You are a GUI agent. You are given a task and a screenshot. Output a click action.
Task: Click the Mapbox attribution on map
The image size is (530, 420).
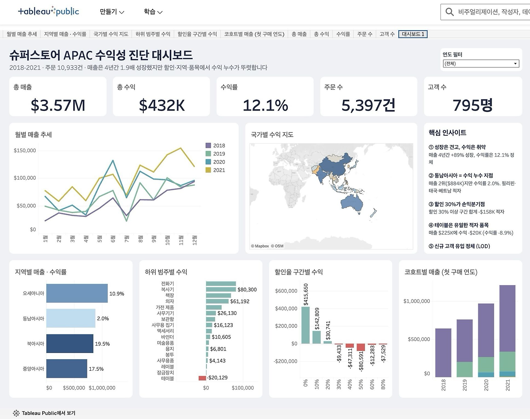[x=260, y=246]
